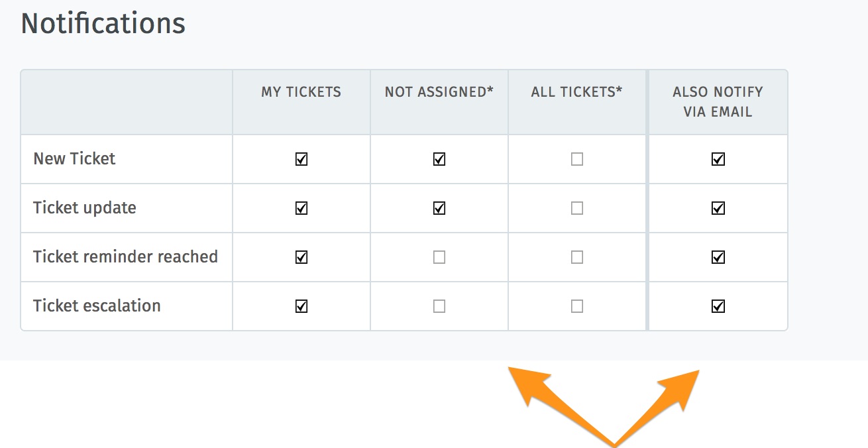The height and width of the screenshot is (448, 868).
Task: Uncheck Ticket escalation under My Tickets
Action: [301, 306]
